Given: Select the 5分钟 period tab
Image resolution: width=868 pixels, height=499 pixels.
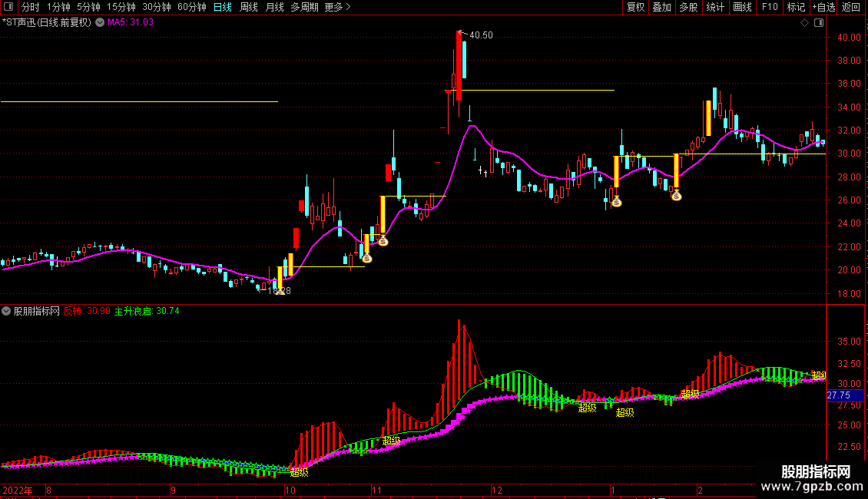Looking at the screenshot, I should [88, 7].
